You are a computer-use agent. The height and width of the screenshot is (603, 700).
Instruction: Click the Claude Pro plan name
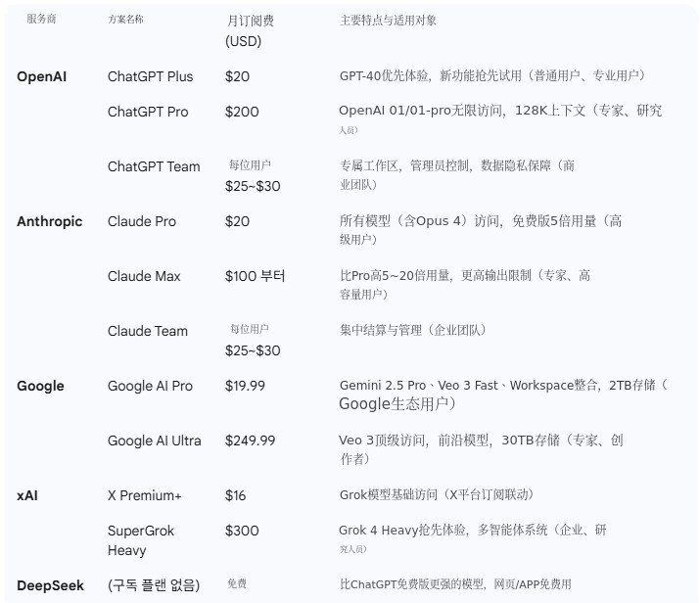tap(142, 221)
